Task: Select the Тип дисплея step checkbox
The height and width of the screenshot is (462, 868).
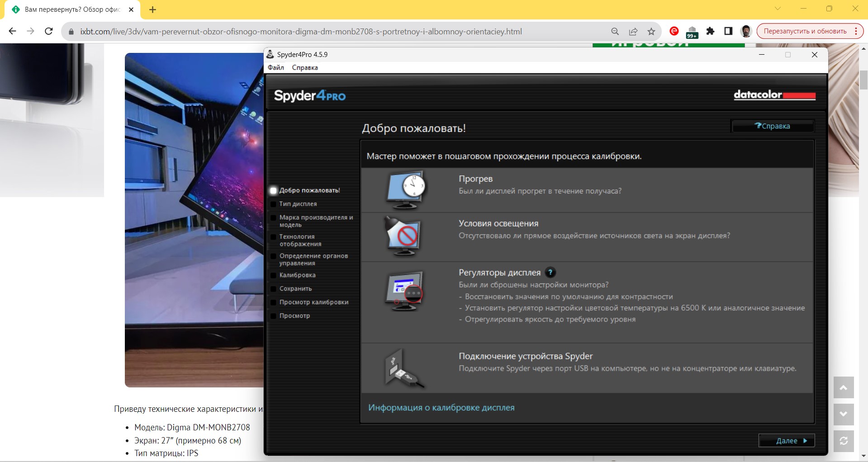Action: click(273, 204)
